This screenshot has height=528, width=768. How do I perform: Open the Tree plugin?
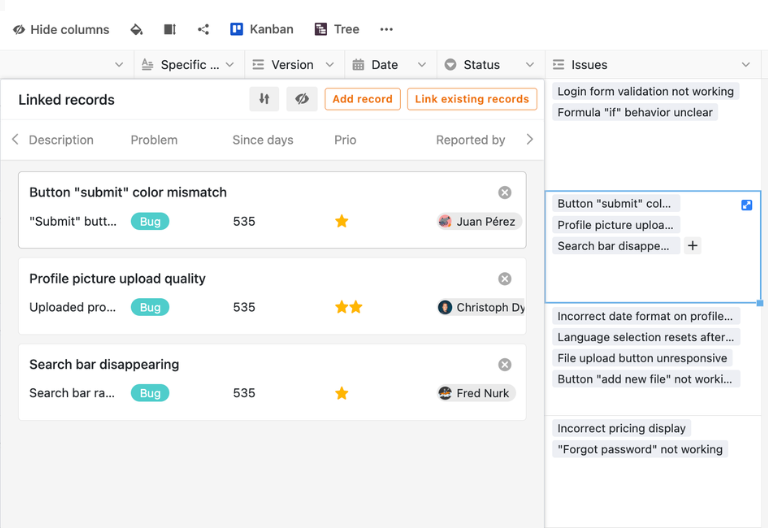[x=337, y=29]
